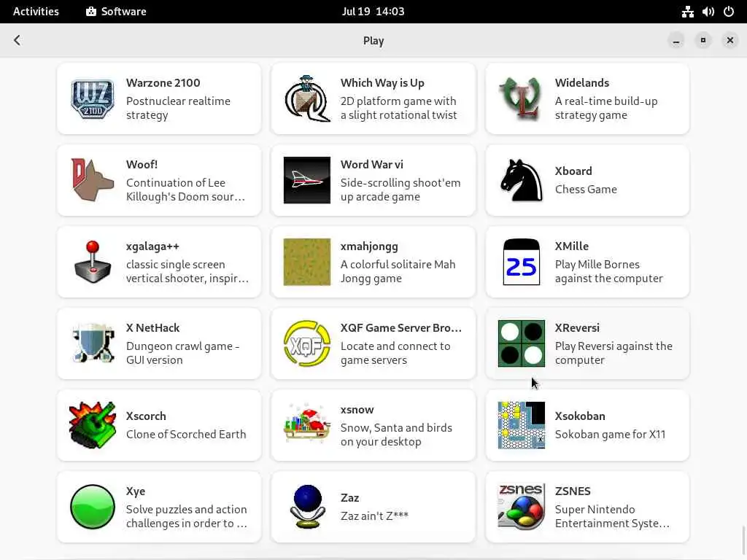Image resolution: width=747 pixels, height=560 pixels.
Task: Click the Software app menu in top bar
Action: 116,12
